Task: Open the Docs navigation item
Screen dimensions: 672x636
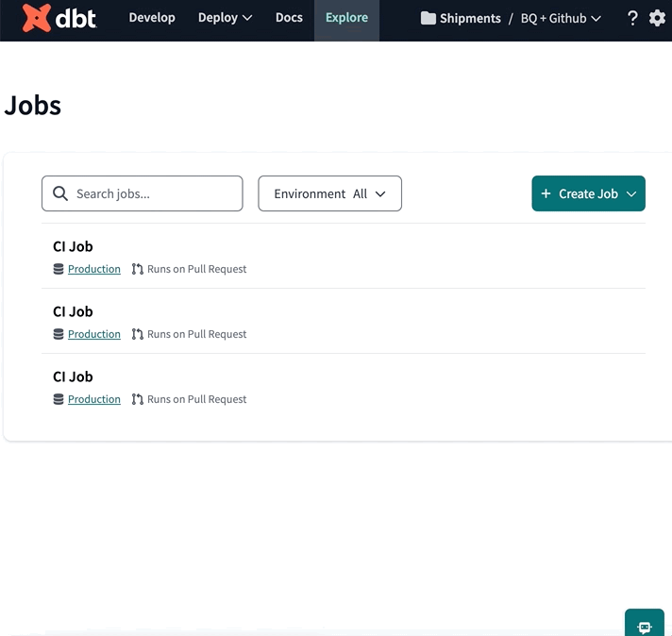Action: (x=289, y=18)
